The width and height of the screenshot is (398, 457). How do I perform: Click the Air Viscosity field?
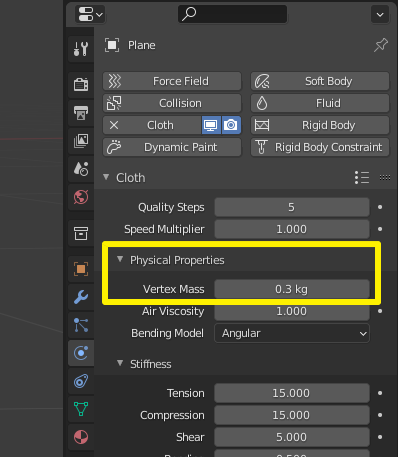point(292,311)
